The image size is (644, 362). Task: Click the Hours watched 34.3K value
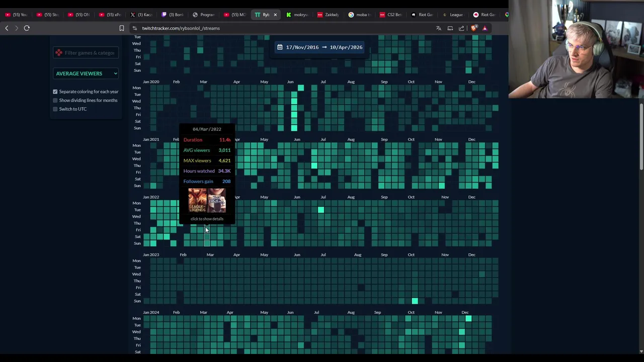click(224, 171)
